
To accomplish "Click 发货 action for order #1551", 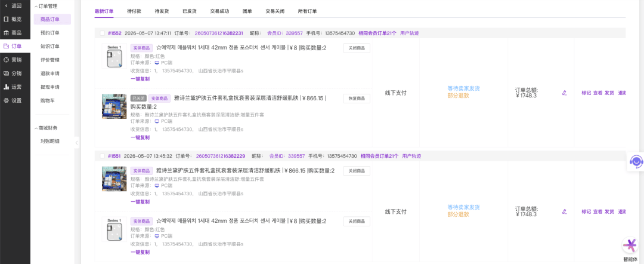I will (x=609, y=212).
